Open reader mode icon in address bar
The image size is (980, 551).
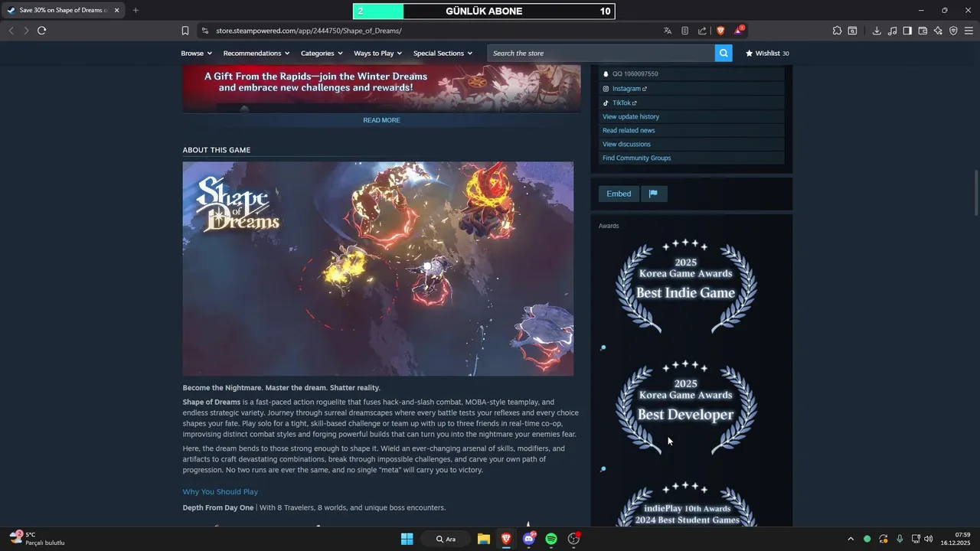click(x=685, y=31)
